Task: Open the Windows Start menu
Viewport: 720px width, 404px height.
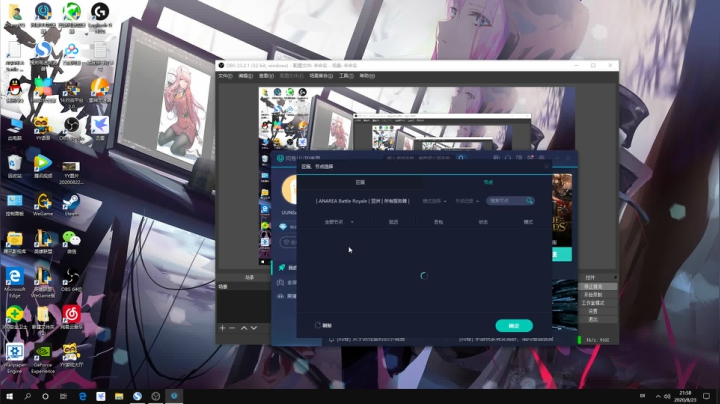Action: [x=9, y=396]
